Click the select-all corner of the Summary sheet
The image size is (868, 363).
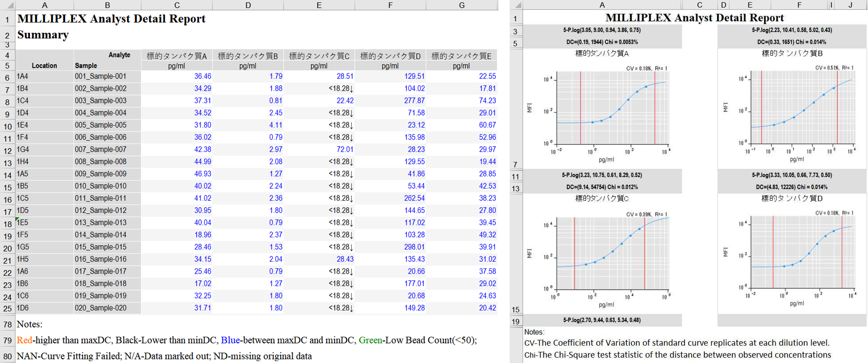[x=8, y=5]
